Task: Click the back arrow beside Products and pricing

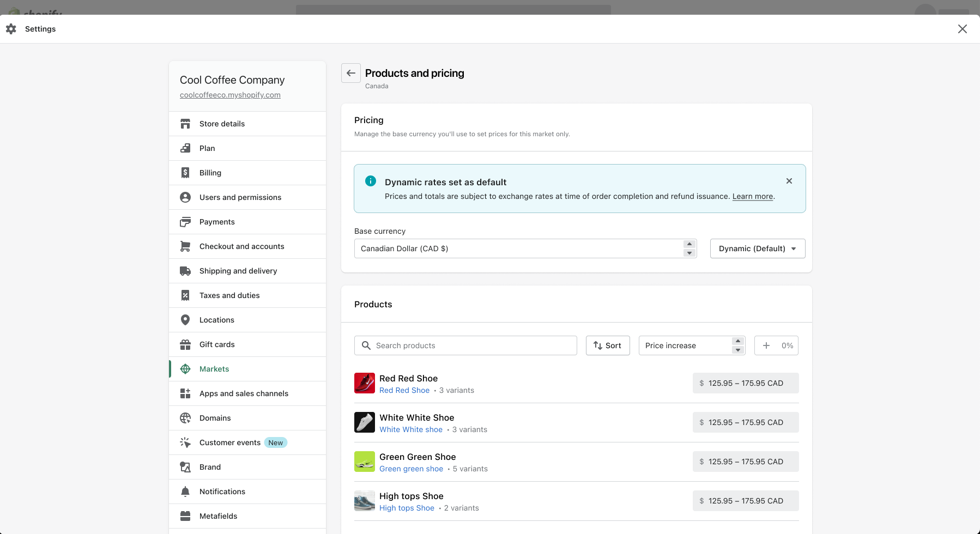Action: 351,73
